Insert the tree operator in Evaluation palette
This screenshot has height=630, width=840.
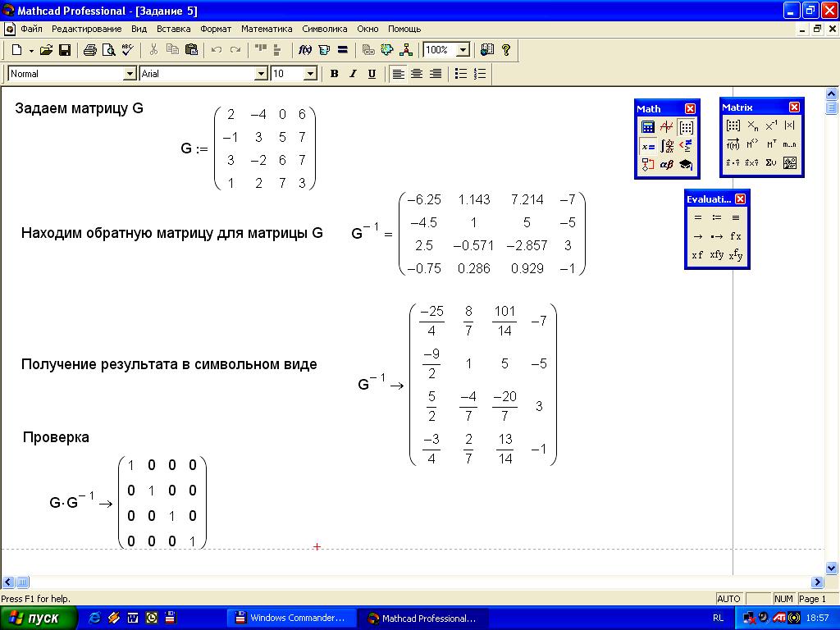point(736,255)
